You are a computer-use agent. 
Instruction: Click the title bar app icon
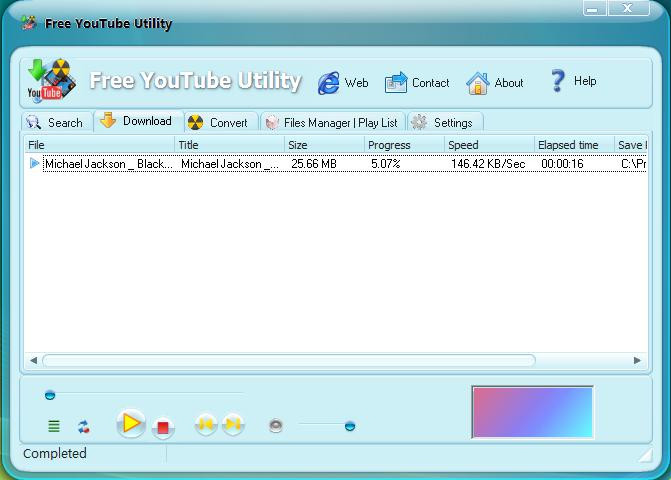coord(30,23)
